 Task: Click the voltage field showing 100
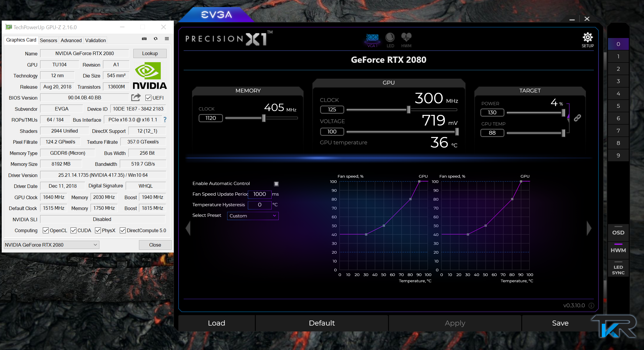pos(332,132)
